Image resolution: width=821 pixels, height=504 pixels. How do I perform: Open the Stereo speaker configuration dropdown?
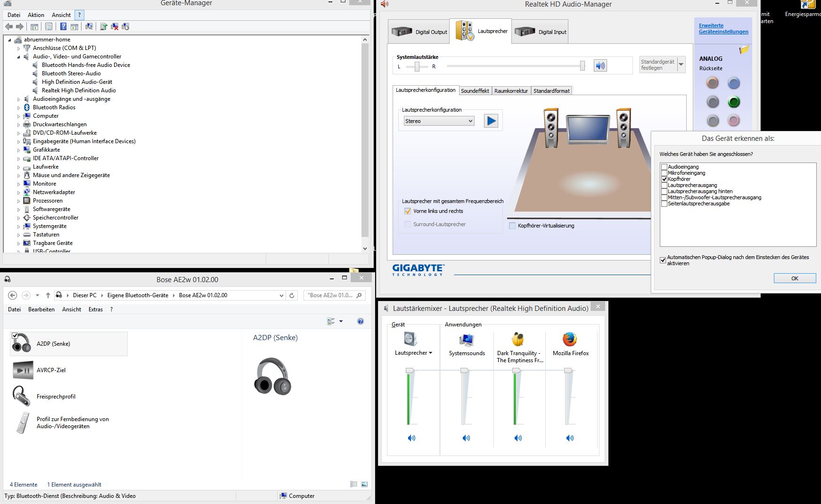(x=439, y=121)
